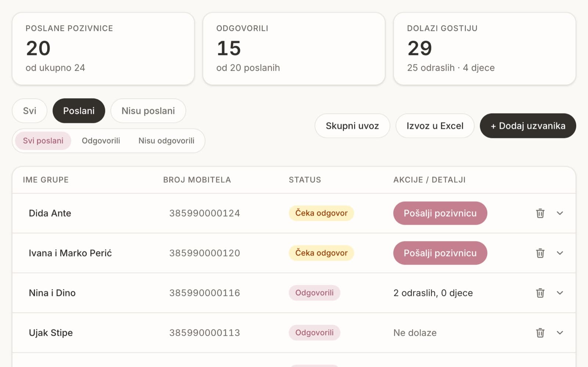Click the STATUS column header
Viewport: 588px width, 367px height.
(305, 180)
